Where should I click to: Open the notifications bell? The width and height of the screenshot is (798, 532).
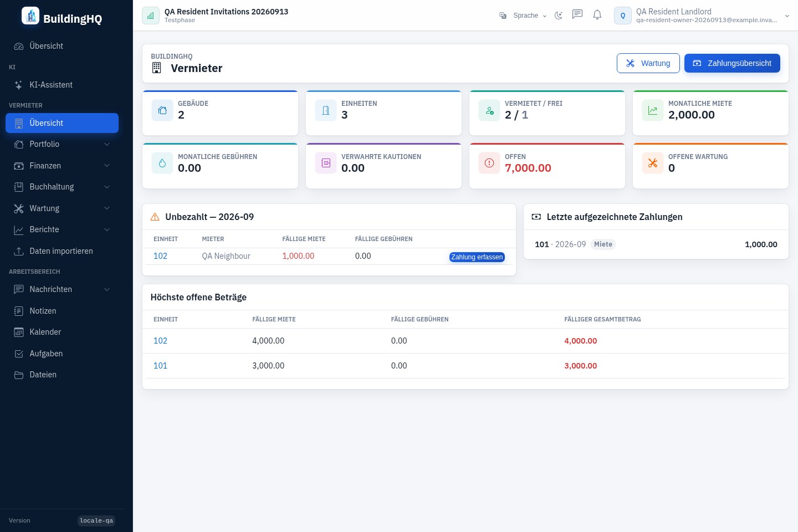click(597, 15)
